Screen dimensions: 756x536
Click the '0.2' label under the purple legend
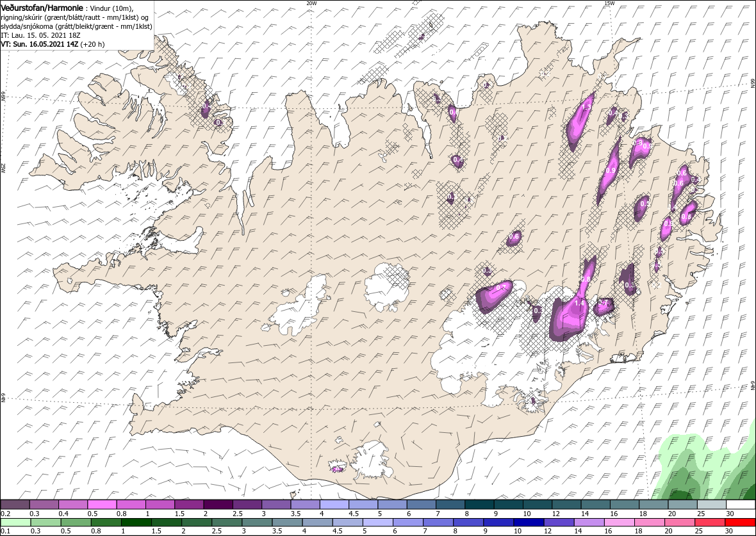[5, 514]
